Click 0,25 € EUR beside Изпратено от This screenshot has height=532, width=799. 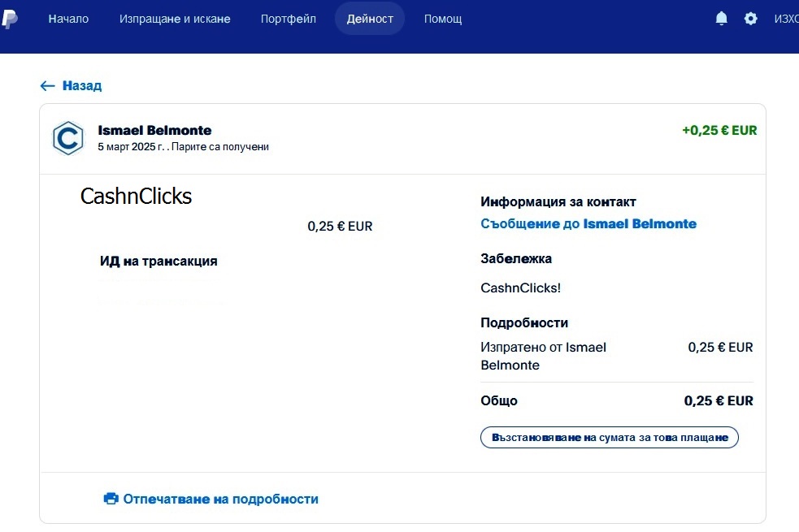tap(720, 347)
